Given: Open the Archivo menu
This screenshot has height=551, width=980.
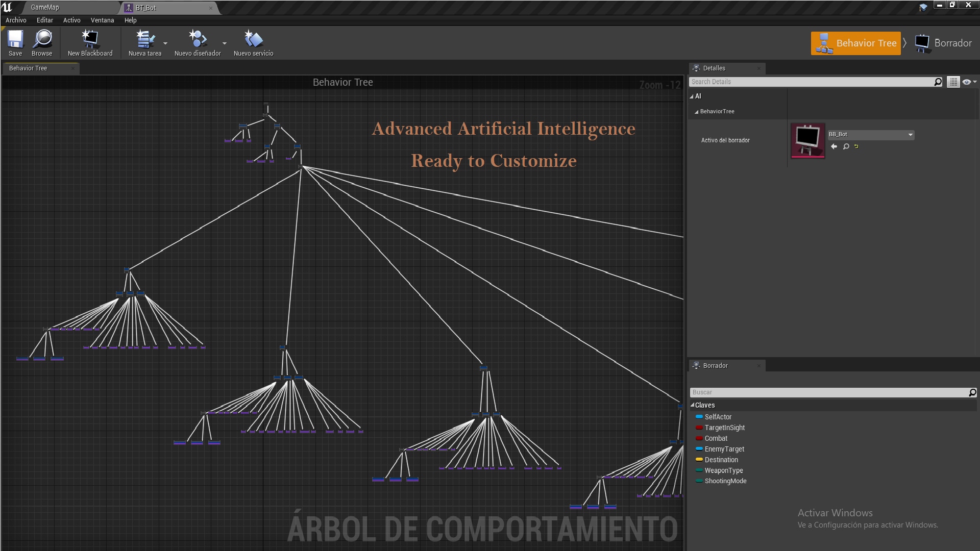Looking at the screenshot, I should pos(16,20).
